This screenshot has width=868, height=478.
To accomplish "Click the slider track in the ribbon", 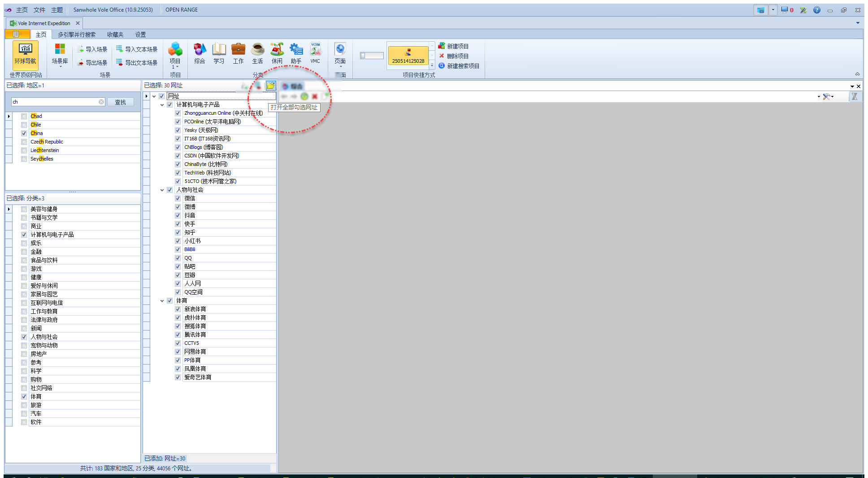I will 372,56.
